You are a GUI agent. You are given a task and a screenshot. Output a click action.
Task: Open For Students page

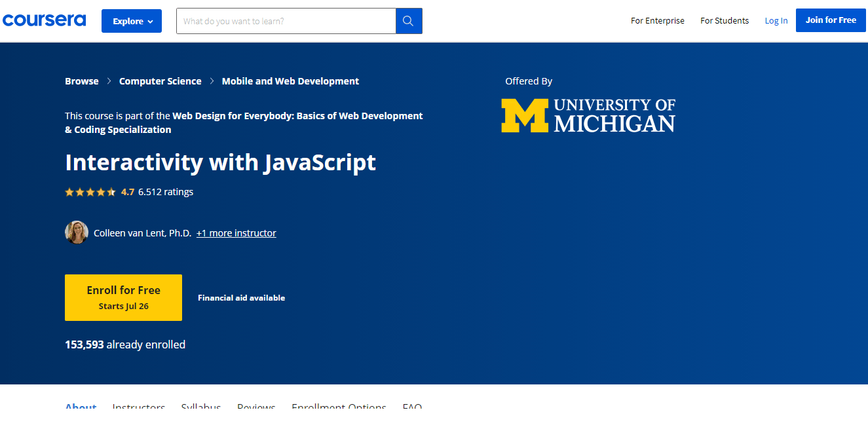pos(724,21)
